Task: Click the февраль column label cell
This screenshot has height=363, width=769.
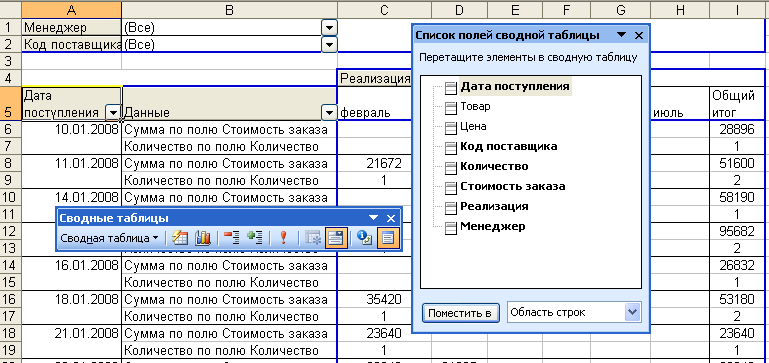Action: point(375,104)
